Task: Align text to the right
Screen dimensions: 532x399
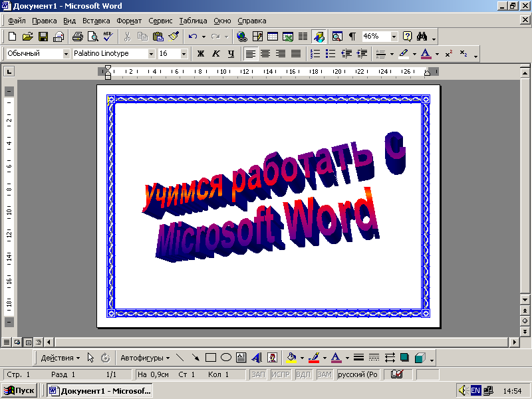Action: [281, 54]
